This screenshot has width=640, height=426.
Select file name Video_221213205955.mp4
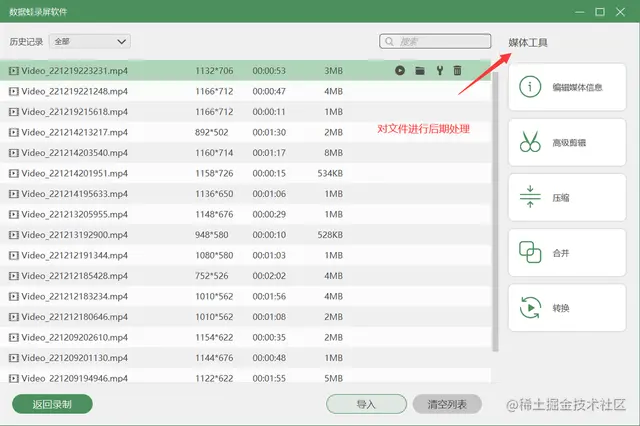[x=74, y=214]
